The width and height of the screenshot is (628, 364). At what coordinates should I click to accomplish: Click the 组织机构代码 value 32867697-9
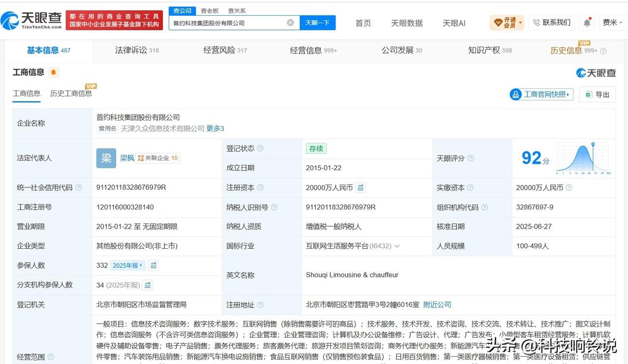(x=535, y=207)
